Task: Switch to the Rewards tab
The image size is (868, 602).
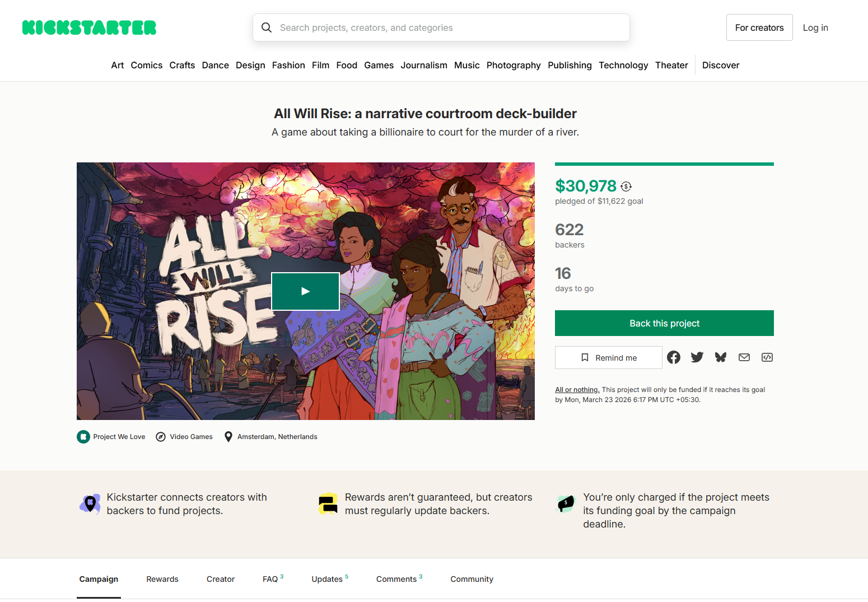Action: pos(162,579)
